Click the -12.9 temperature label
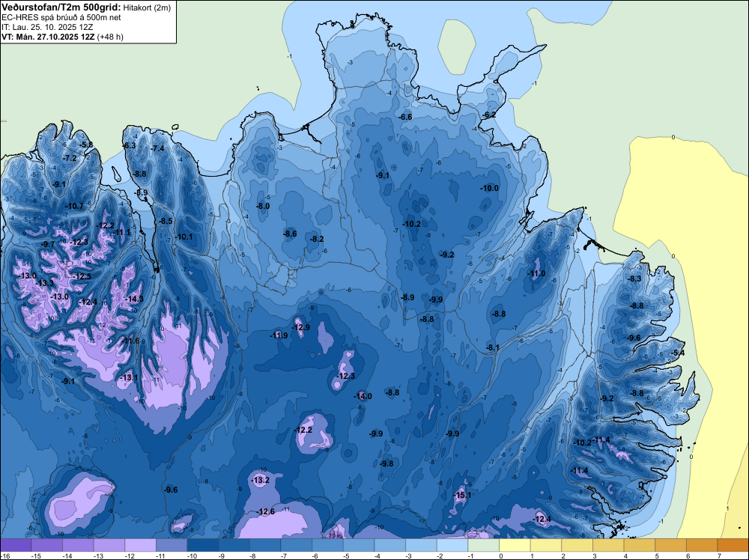The height and width of the screenshot is (560, 749). [301, 327]
